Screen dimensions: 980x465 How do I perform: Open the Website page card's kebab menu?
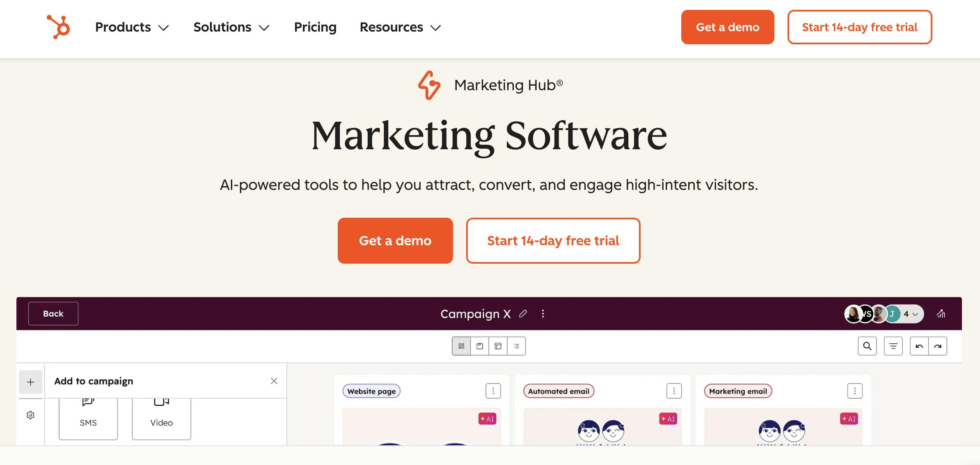coord(493,391)
